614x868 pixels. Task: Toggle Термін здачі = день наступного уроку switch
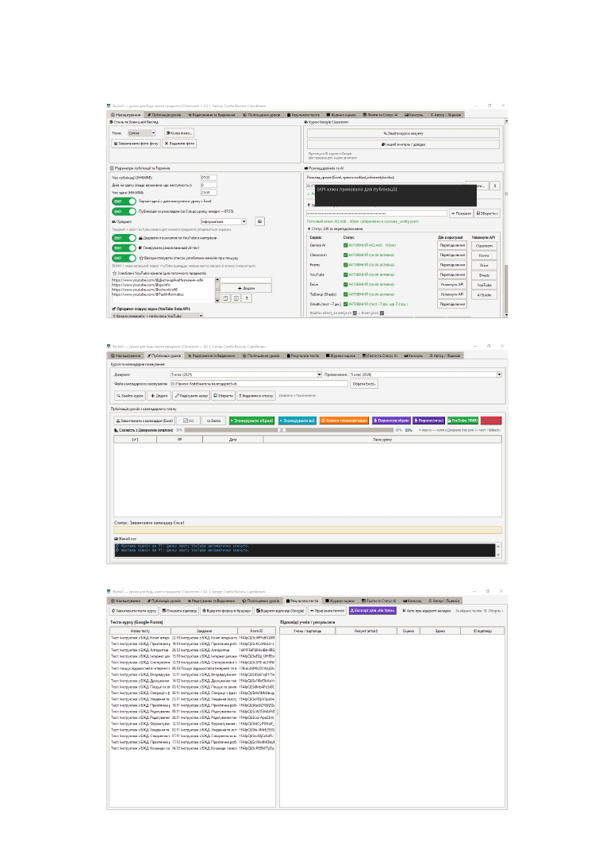coord(124,202)
